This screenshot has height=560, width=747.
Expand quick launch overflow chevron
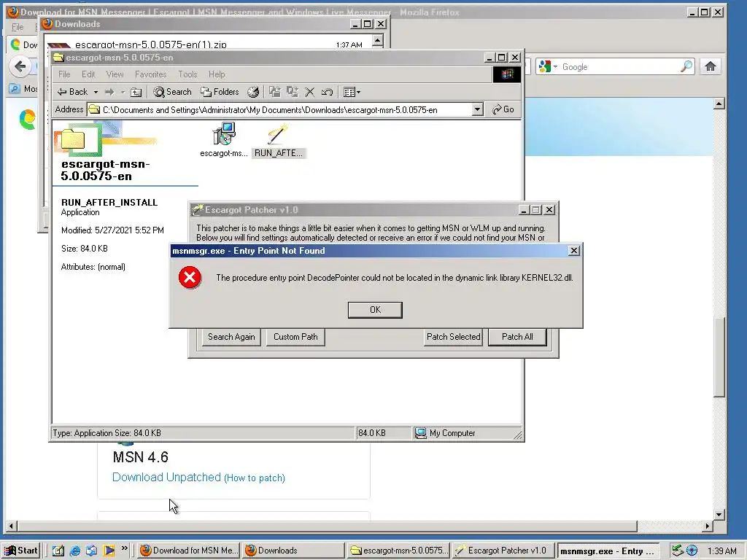pos(124,548)
